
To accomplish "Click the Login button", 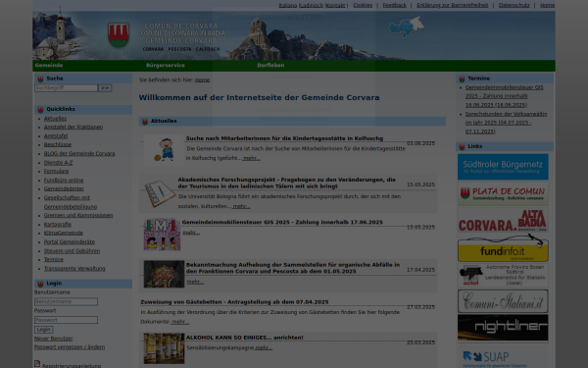I will pyautogui.click(x=43, y=330).
